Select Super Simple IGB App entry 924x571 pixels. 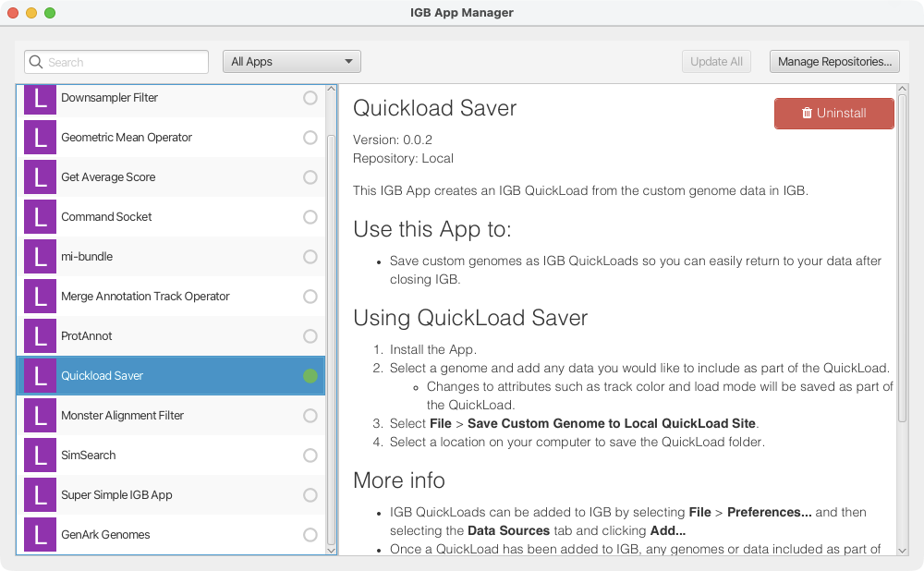click(116, 495)
